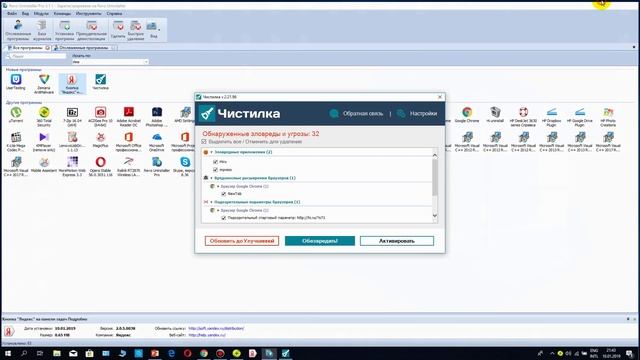
Task: Select ACDSee Pro 10 icon
Action: (100, 116)
